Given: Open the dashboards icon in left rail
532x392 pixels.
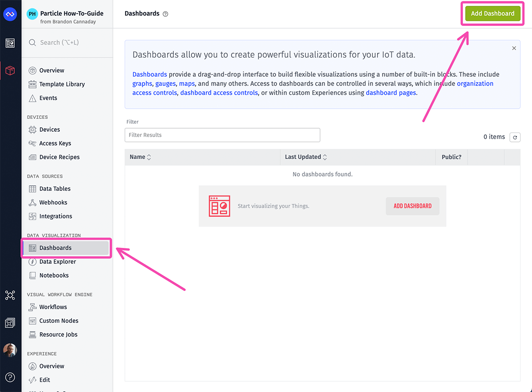Looking at the screenshot, I should tap(10, 43).
